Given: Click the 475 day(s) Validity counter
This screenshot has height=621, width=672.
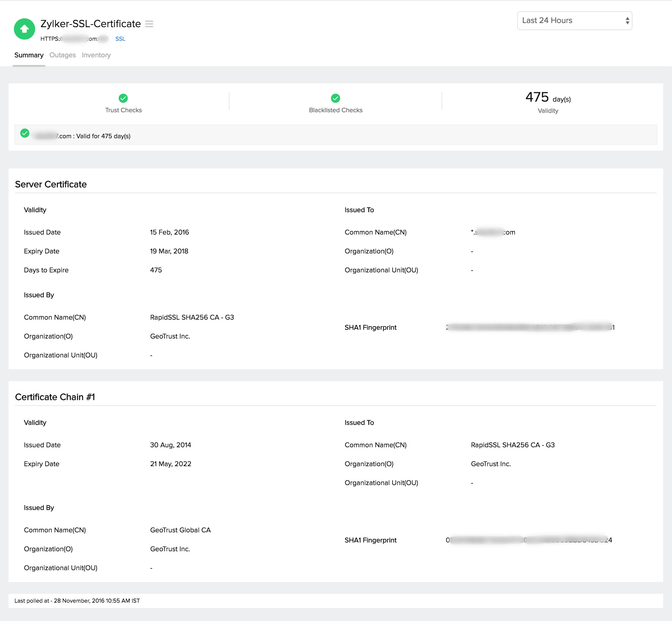Looking at the screenshot, I should [547, 98].
